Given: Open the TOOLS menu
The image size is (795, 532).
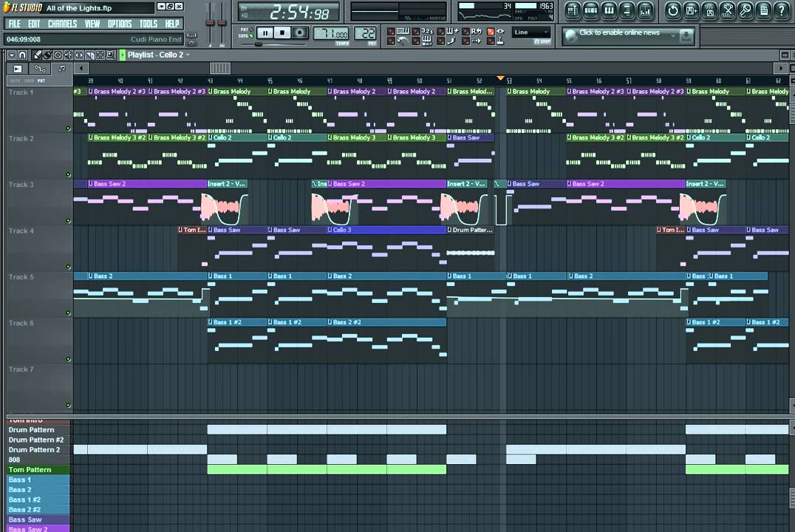Looking at the screenshot, I should [x=149, y=24].
